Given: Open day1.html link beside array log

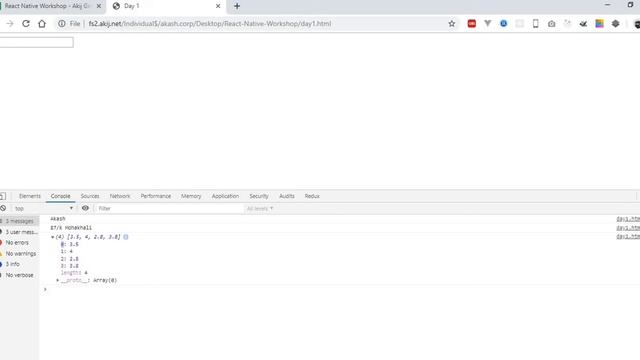Looking at the screenshot, I should (x=628, y=236).
